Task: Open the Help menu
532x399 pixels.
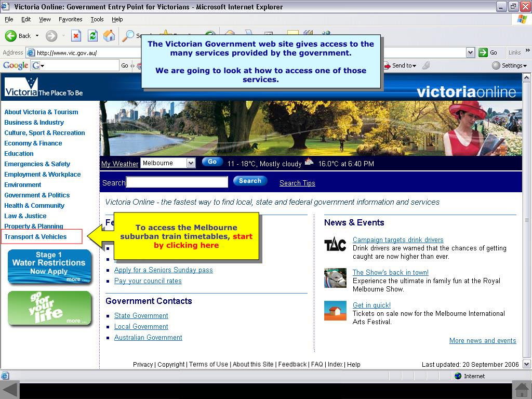Action: click(117, 19)
